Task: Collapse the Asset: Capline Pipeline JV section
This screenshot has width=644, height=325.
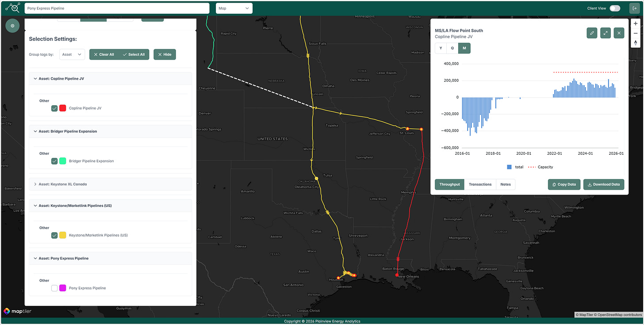Action: point(111,79)
